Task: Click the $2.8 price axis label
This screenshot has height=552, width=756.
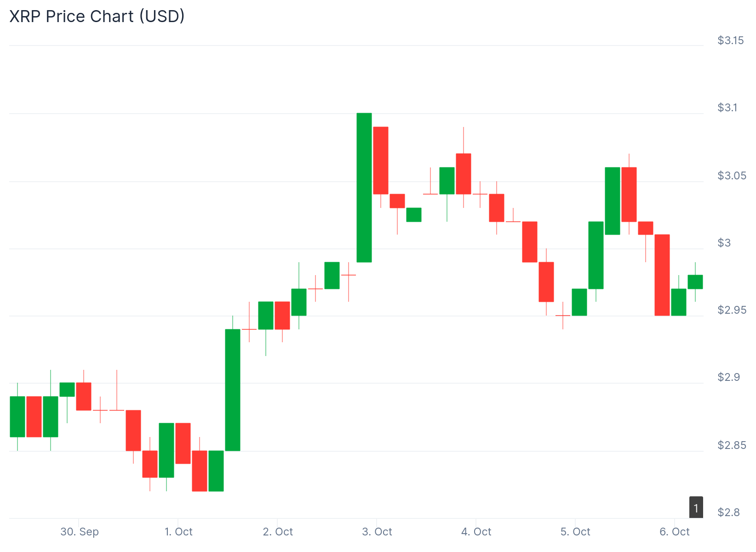Action: [x=727, y=512]
